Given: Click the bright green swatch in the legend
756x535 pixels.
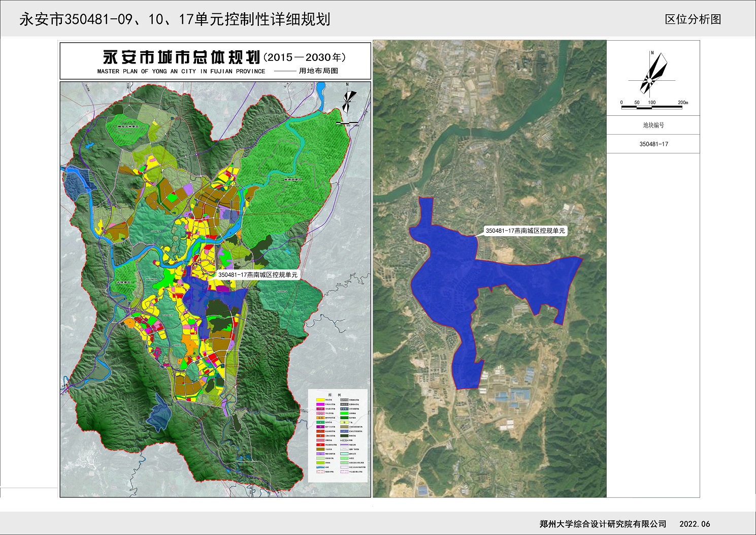Looking at the screenshot, I should click(x=344, y=413).
